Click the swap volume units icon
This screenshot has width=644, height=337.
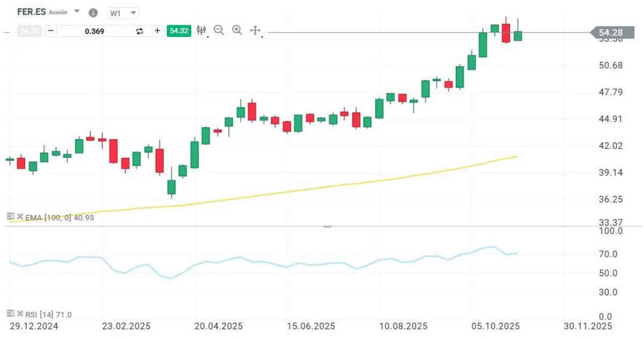coord(140,31)
